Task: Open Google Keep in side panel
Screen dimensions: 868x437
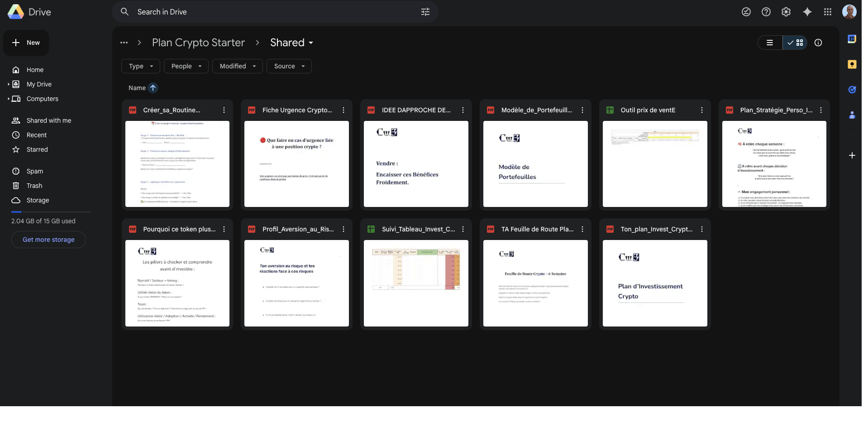Action: [x=852, y=64]
